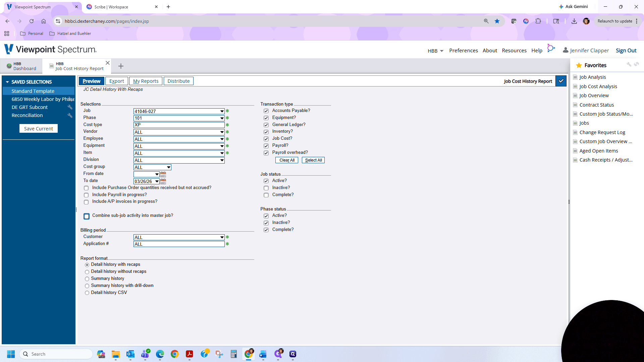Image resolution: width=644 pixels, height=362 pixels.
Task: Expand the Customer dropdown in Billing period
Action: click(x=222, y=237)
